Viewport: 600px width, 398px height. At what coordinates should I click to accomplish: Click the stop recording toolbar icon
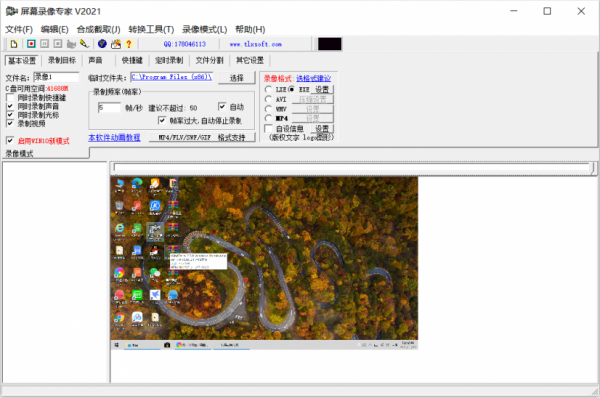click(57, 44)
